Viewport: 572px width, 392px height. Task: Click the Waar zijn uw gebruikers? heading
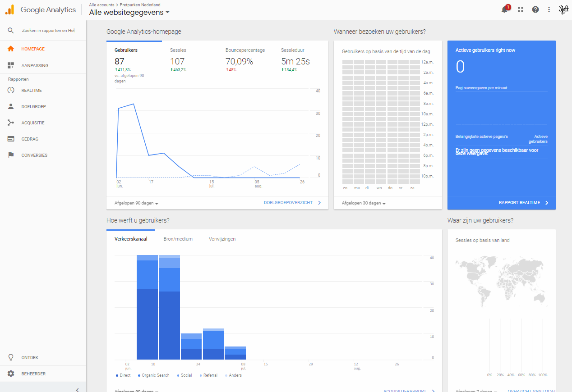(x=480, y=220)
